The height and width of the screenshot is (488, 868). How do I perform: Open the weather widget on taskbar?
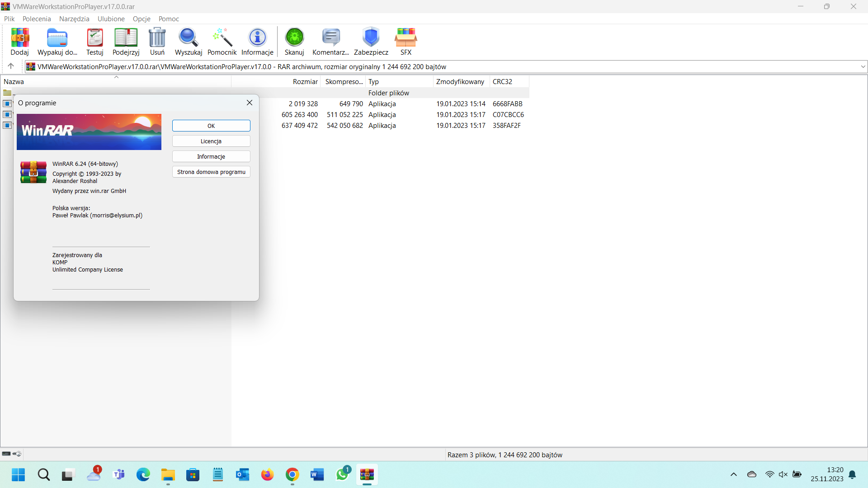pos(94,474)
